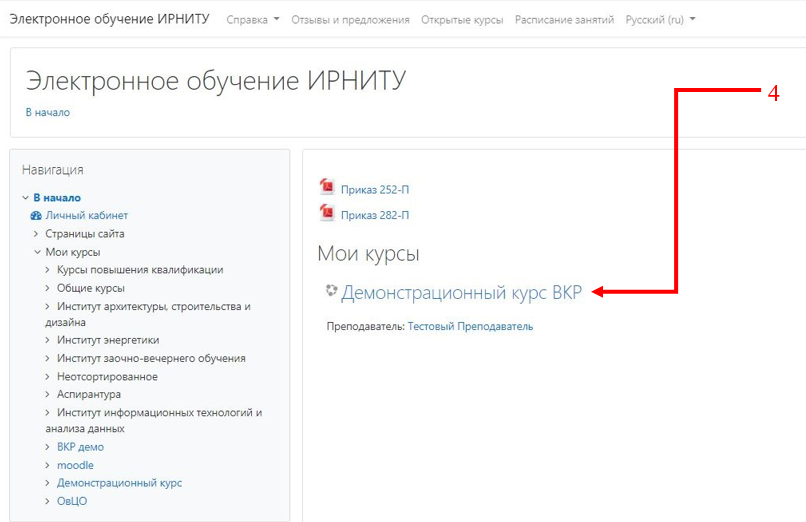Open the Справка dropdown menu
Image resolution: width=806 pixels, height=522 pixels.
pos(253,20)
